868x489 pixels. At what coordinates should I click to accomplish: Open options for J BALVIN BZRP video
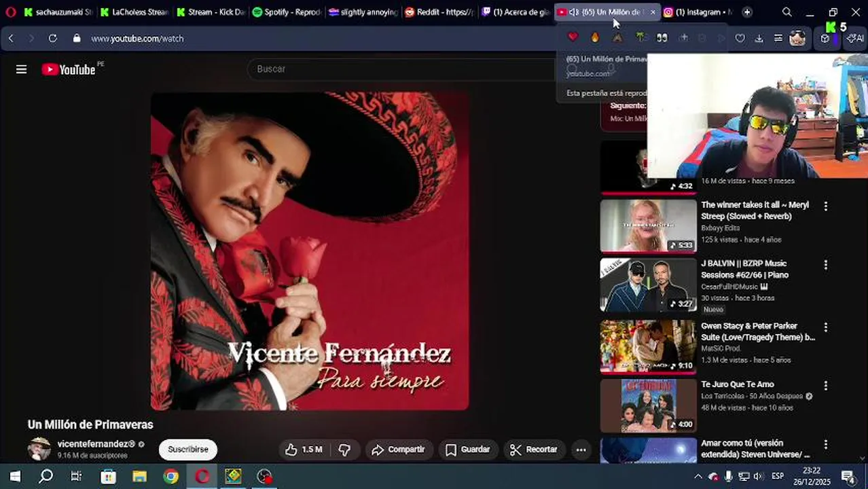pyautogui.click(x=826, y=264)
